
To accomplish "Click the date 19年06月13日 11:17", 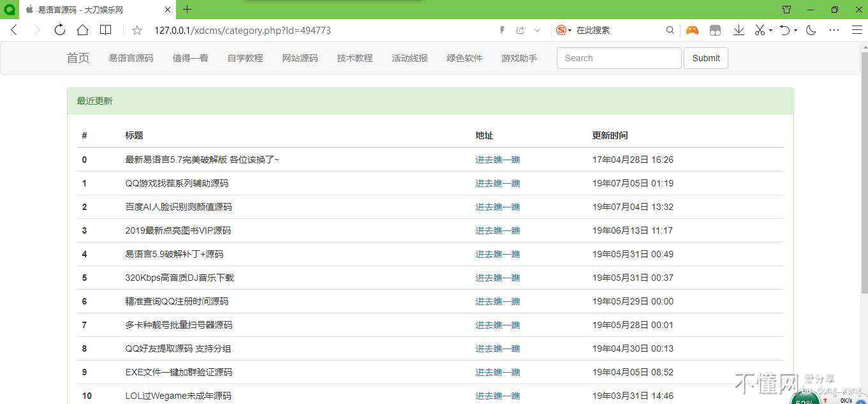I will [x=633, y=230].
